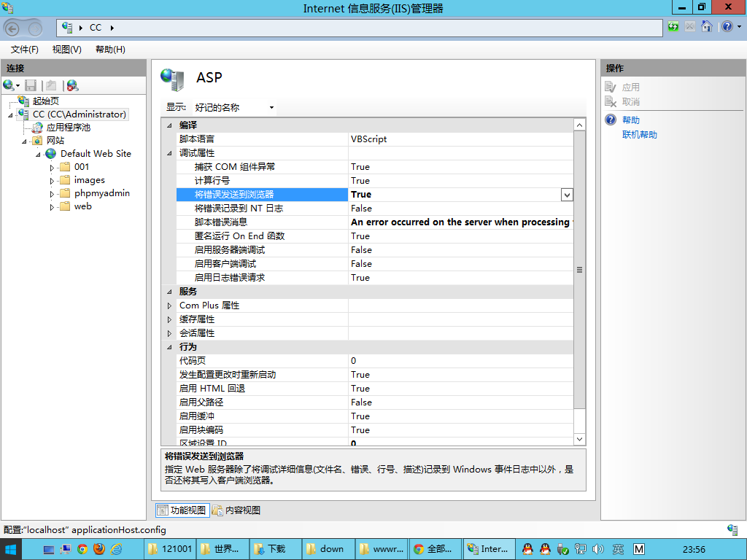Open the 联机帮助 link
The image size is (747, 560).
point(639,135)
